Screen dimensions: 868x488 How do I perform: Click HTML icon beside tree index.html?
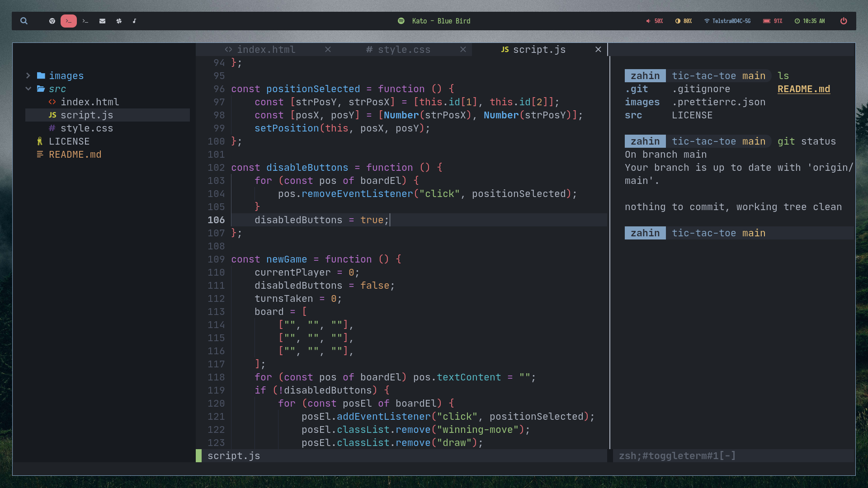52,102
